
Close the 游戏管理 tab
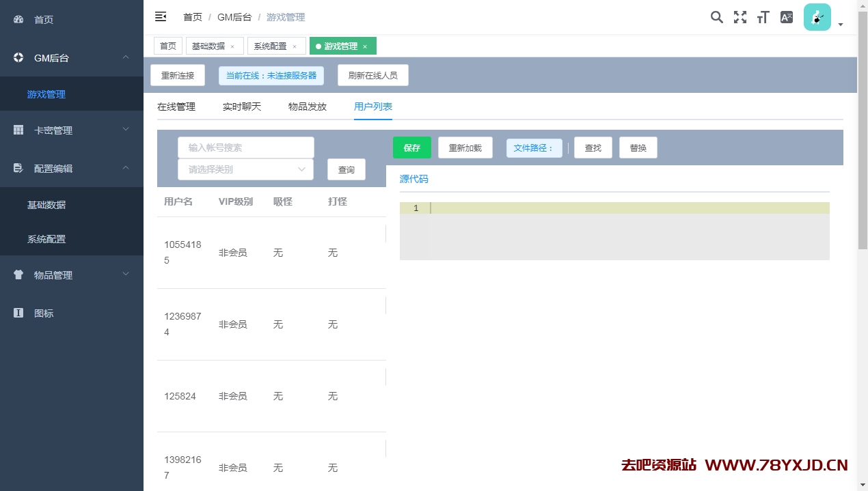[x=365, y=46]
